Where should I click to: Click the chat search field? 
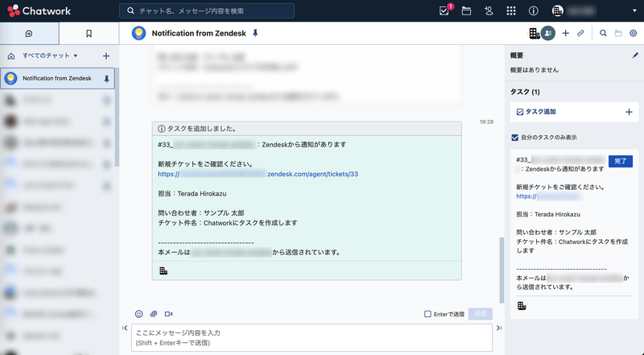click(207, 10)
